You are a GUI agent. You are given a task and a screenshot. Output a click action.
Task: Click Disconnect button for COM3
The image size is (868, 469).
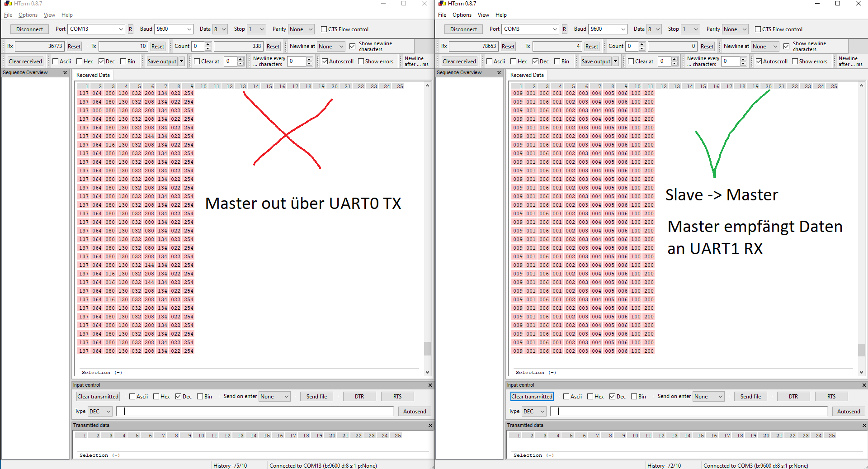pos(463,29)
